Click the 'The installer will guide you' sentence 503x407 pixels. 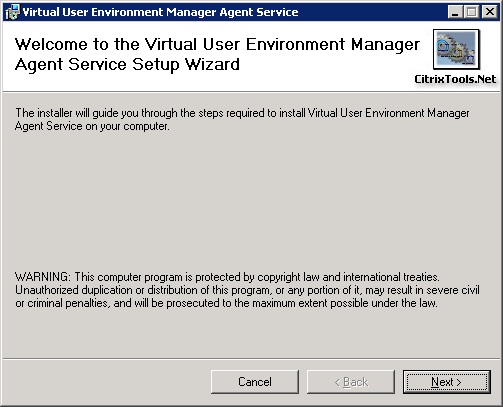[x=242, y=113]
